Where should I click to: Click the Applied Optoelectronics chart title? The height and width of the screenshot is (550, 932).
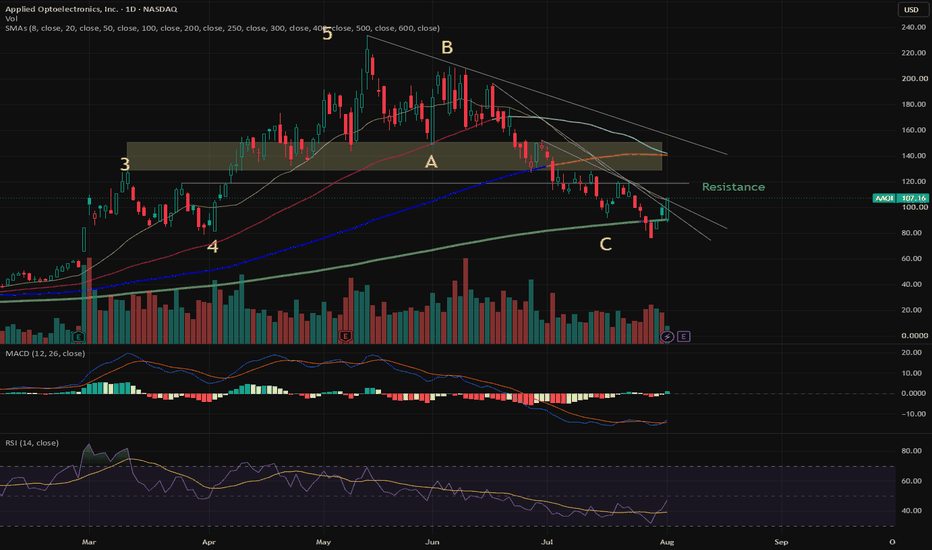coord(91,9)
